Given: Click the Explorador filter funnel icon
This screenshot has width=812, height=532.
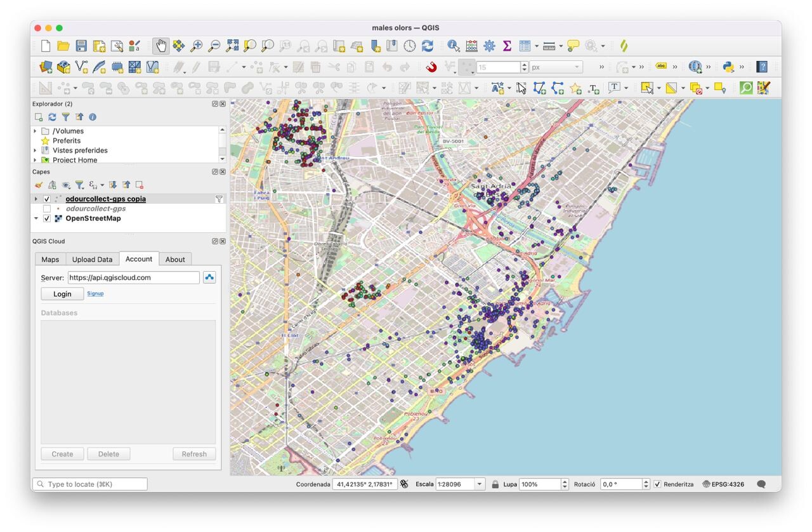Looking at the screenshot, I should coord(65,117).
